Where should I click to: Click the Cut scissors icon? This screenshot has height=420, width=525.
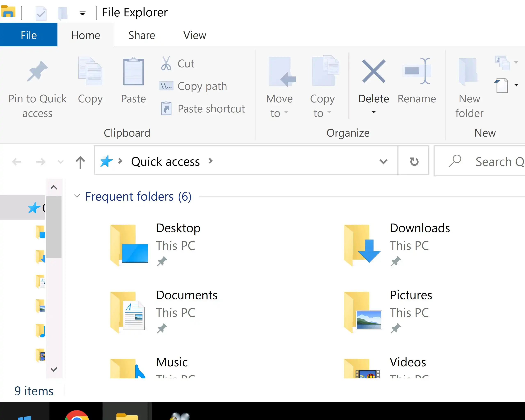point(166,63)
